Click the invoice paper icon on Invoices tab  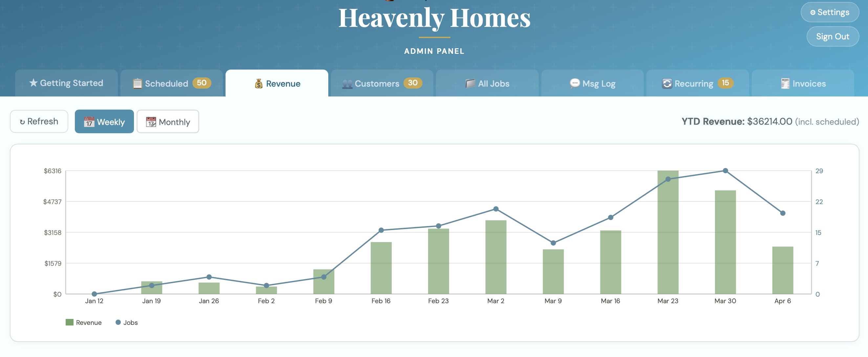pos(786,83)
